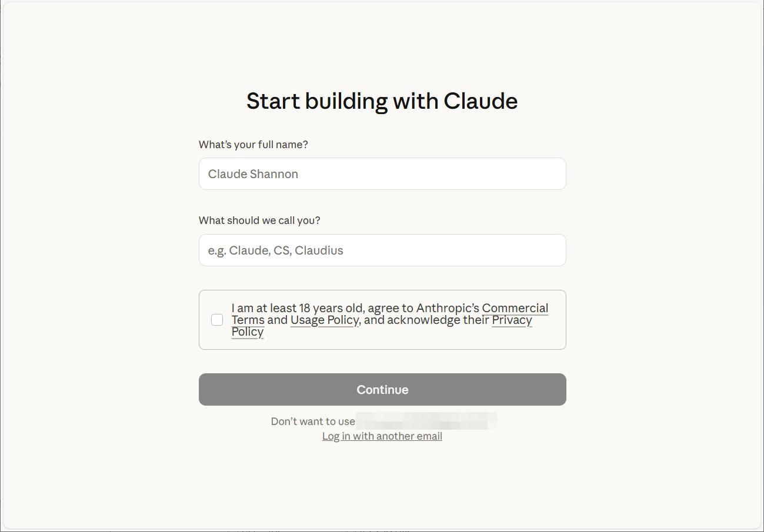Click the blurred email address text
764x532 pixels.
tap(426, 421)
